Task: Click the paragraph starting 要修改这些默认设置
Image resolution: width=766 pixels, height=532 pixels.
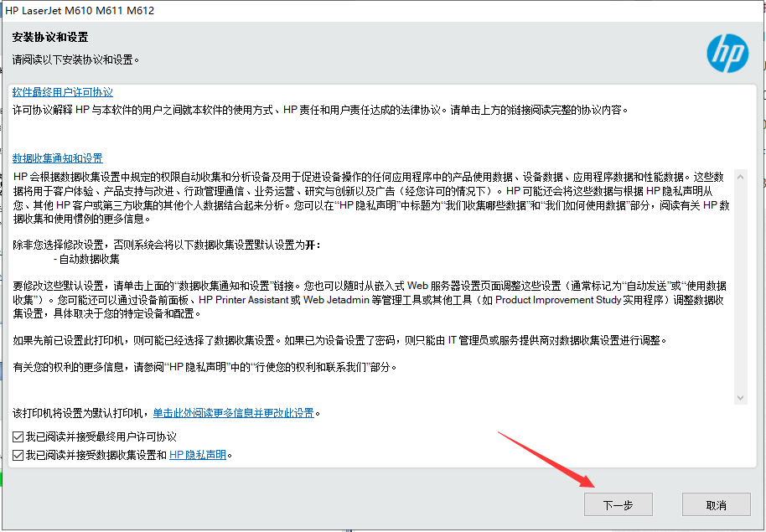Action: tap(370, 299)
